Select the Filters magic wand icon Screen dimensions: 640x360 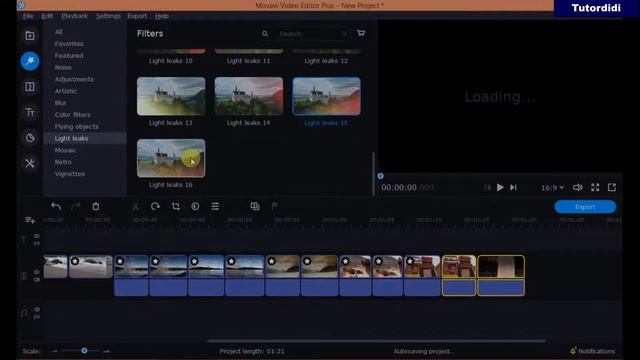[30, 61]
